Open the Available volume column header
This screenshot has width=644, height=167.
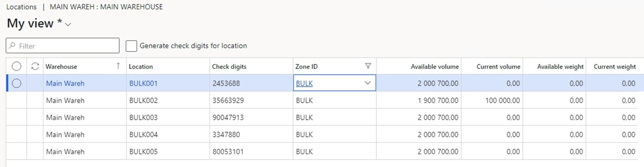pyautogui.click(x=434, y=66)
